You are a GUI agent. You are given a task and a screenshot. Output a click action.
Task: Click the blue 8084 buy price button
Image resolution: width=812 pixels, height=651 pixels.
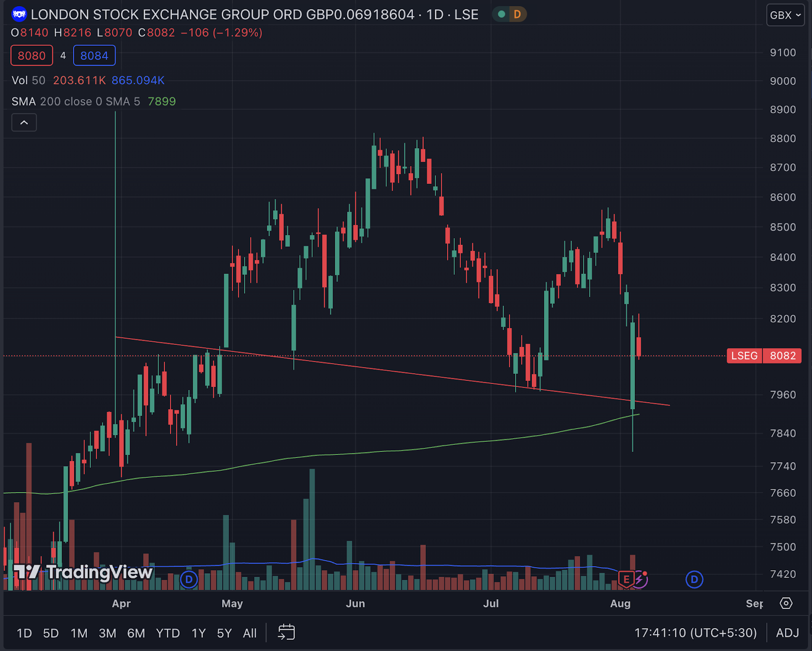tap(94, 55)
